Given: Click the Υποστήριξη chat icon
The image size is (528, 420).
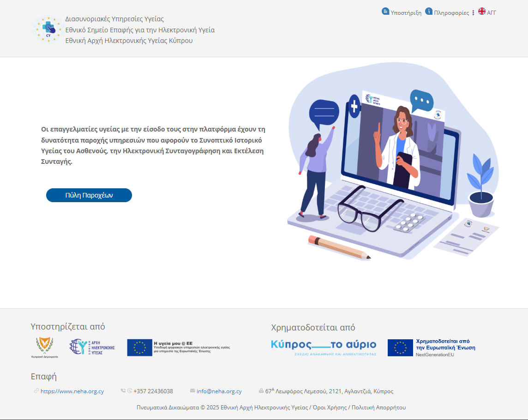Looking at the screenshot, I should 385,12.
